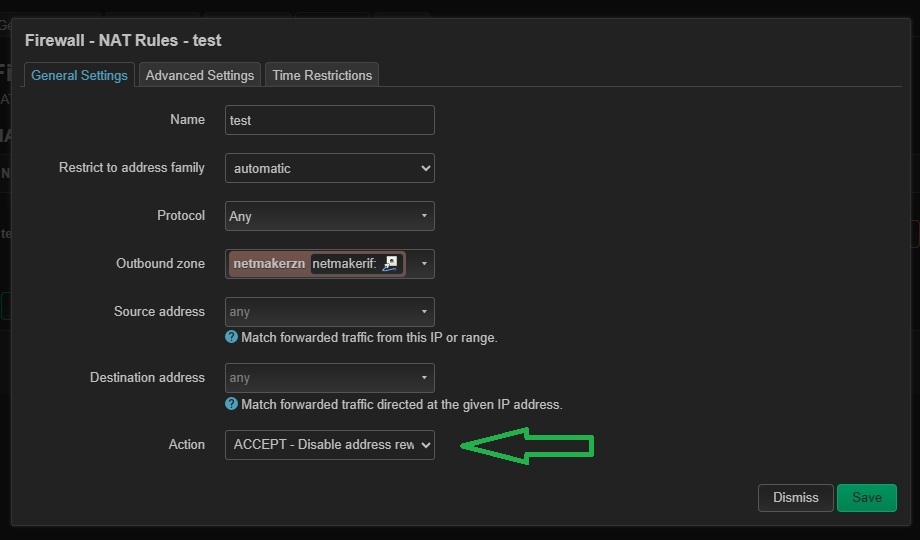Screen dimensions: 920x540
Task: Click the netmakerif interface label
Action: (x=344, y=264)
